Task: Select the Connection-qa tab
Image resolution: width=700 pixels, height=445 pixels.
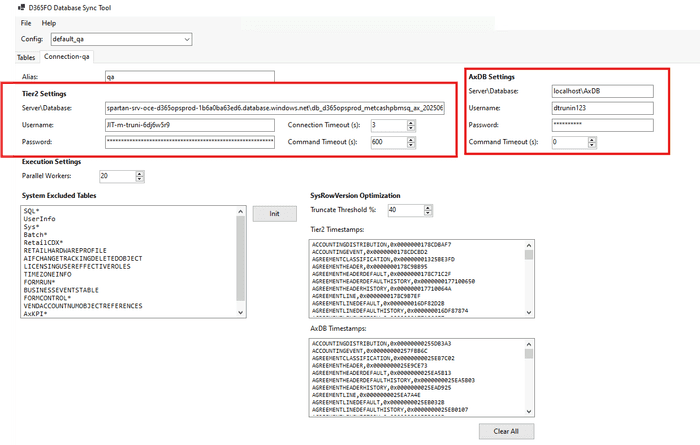Action: click(67, 57)
